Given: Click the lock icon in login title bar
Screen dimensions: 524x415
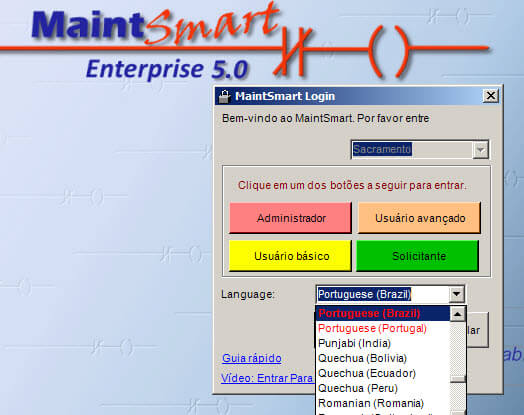Looking at the screenshot, I should point(225,96).
